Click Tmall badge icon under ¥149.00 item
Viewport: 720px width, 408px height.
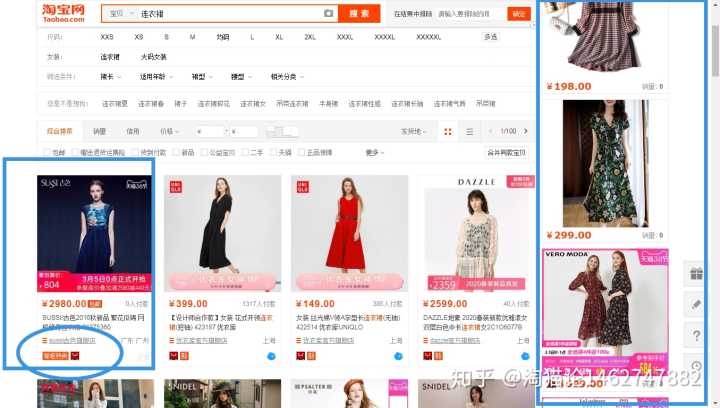coord(300,356)
